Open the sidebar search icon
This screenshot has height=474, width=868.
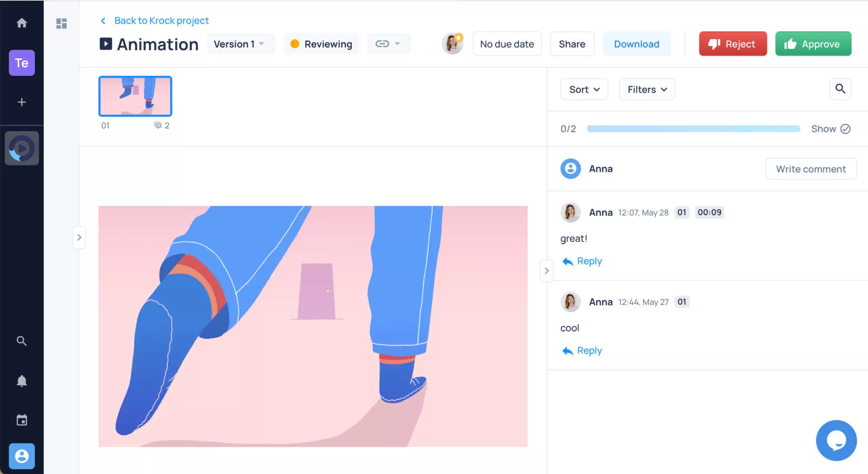(22, 341)
